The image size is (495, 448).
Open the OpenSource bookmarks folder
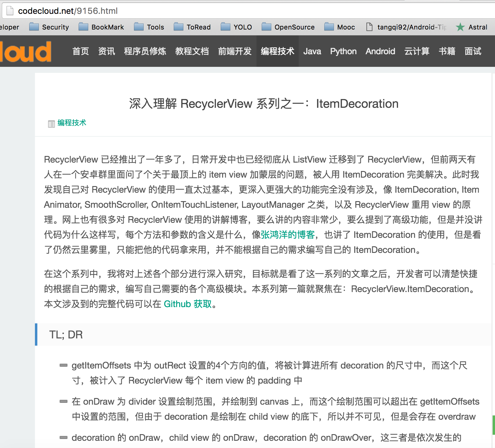click(x=288, y=27)
